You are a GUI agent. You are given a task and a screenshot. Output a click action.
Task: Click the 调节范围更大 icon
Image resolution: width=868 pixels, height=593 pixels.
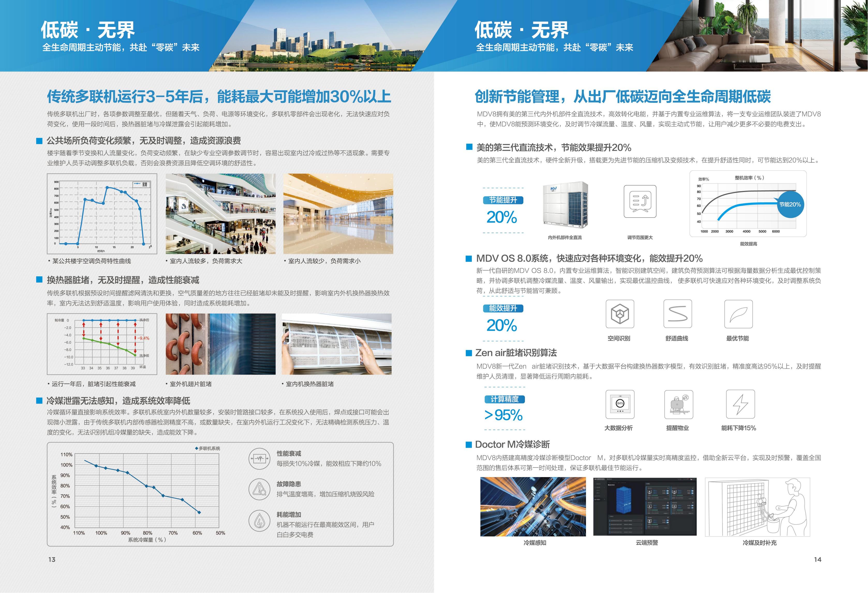640,201
